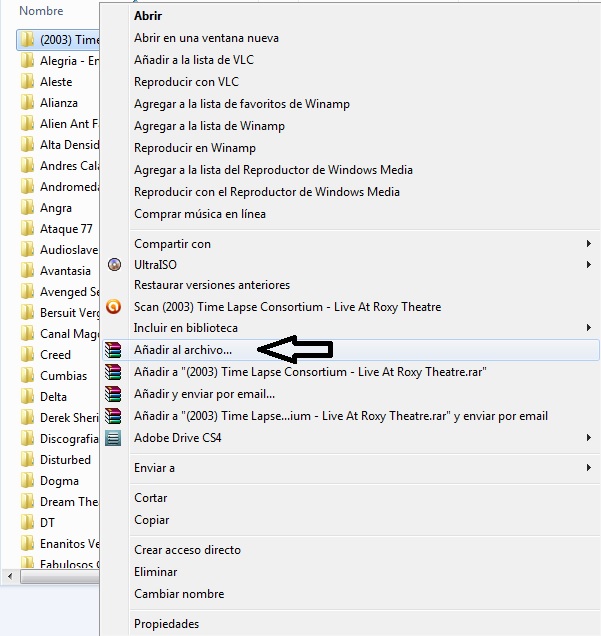Click the UltraISO disc icon

114,265
